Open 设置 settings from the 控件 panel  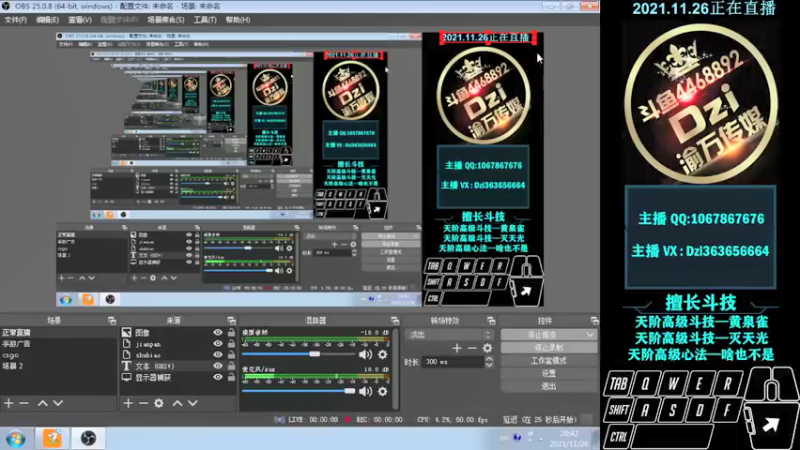549,373
